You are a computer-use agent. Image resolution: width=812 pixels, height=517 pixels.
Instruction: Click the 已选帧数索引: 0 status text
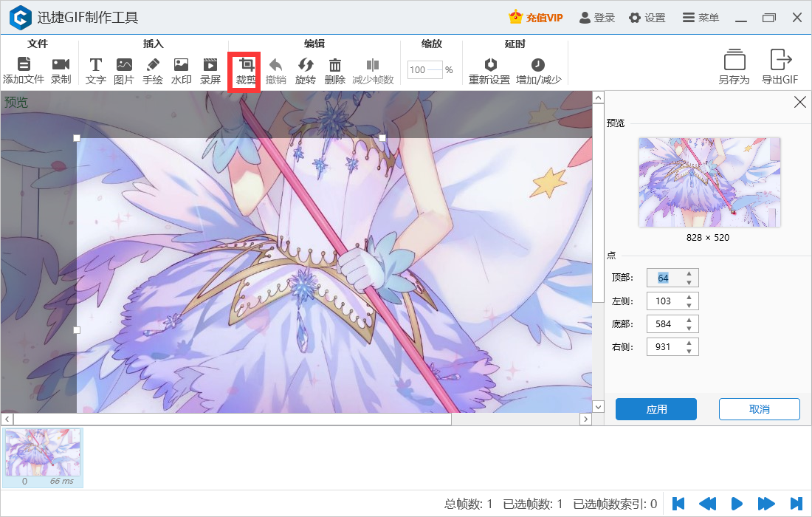click(615, 504)
